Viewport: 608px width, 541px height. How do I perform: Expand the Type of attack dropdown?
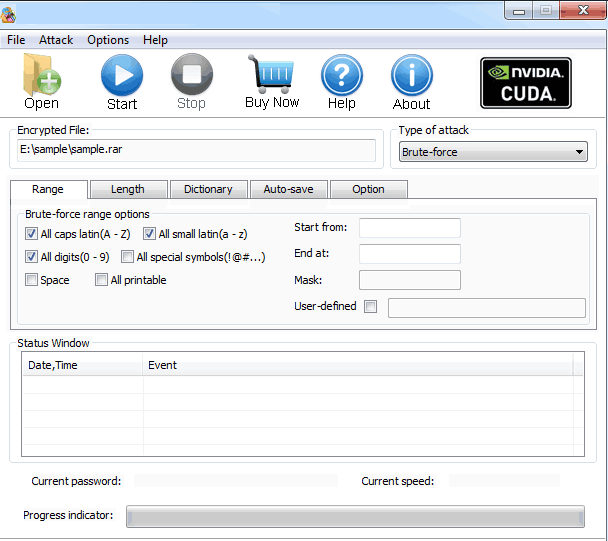pos(493,152)
